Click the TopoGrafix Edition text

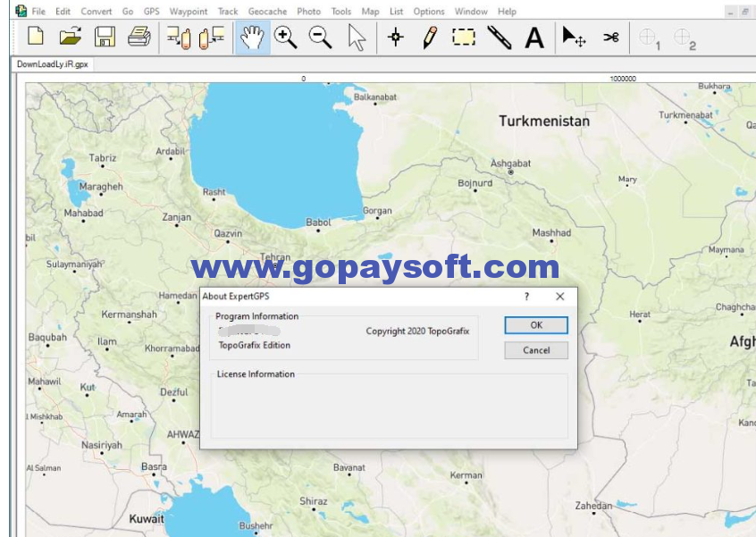(x=254, y=345)
